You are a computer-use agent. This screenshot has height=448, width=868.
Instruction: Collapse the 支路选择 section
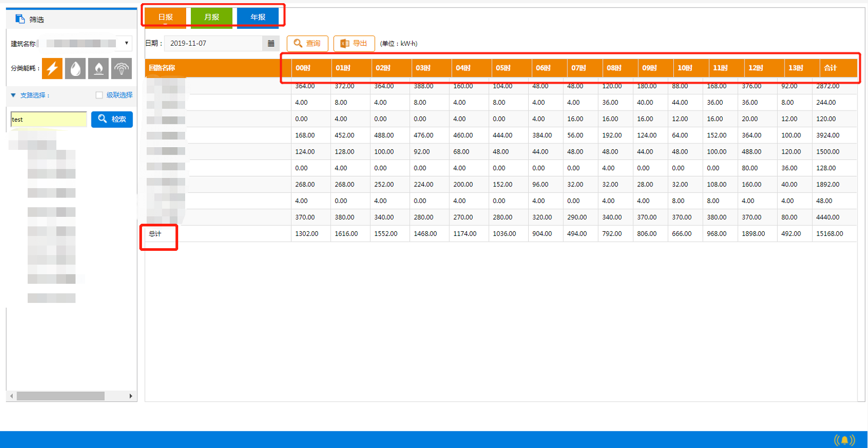(x=13, y=95)
